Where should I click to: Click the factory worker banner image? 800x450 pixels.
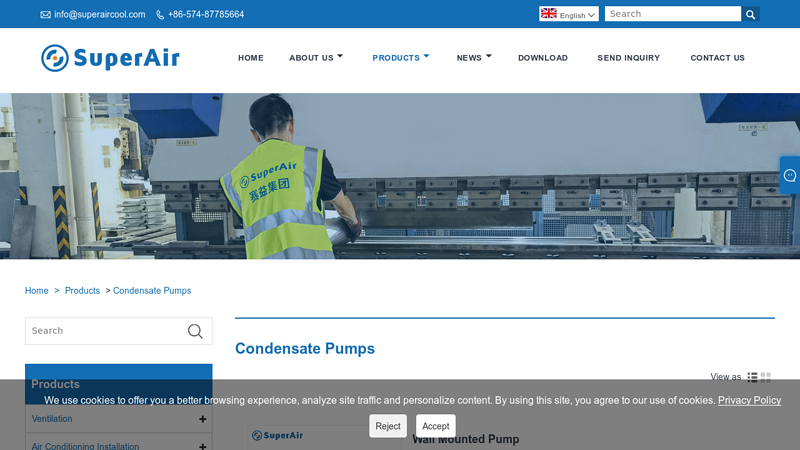[x=400, y=176]
